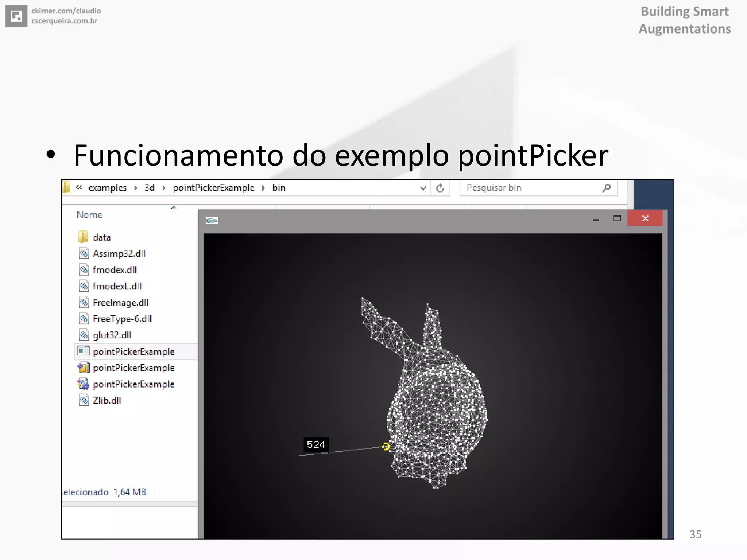Select the FreeType-6.dll file icon

(84, 319)
